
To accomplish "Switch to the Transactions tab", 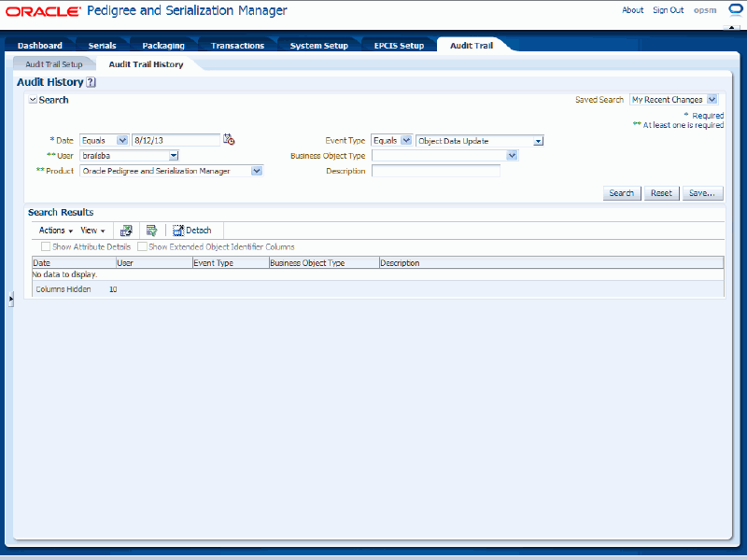I will [x=237, y=46].
